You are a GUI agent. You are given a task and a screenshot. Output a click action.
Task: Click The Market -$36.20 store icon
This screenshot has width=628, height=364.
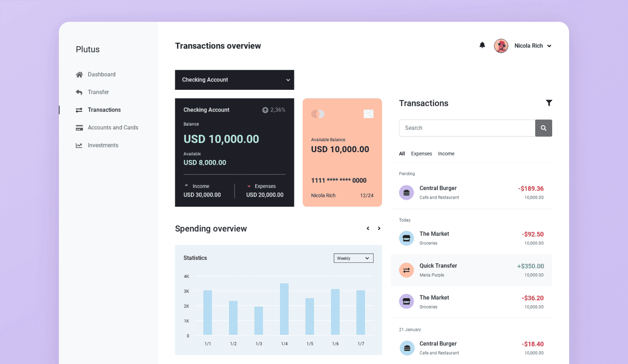406,301
